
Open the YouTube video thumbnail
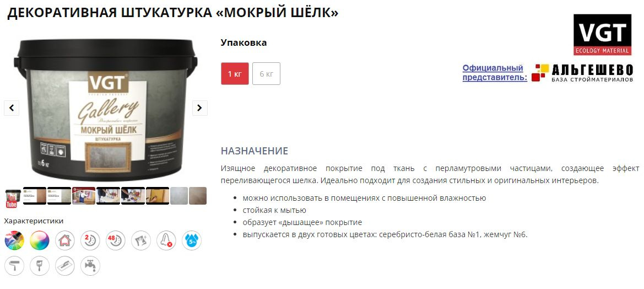pos(12,198)
